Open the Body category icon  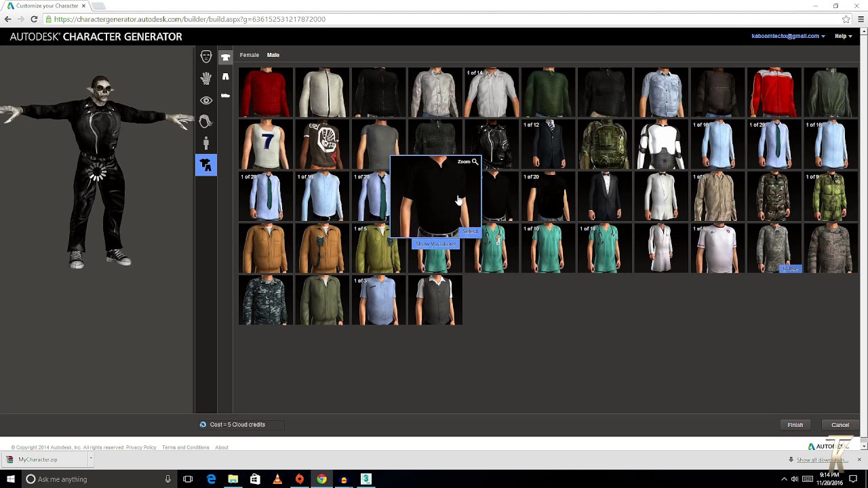[206, 144]
